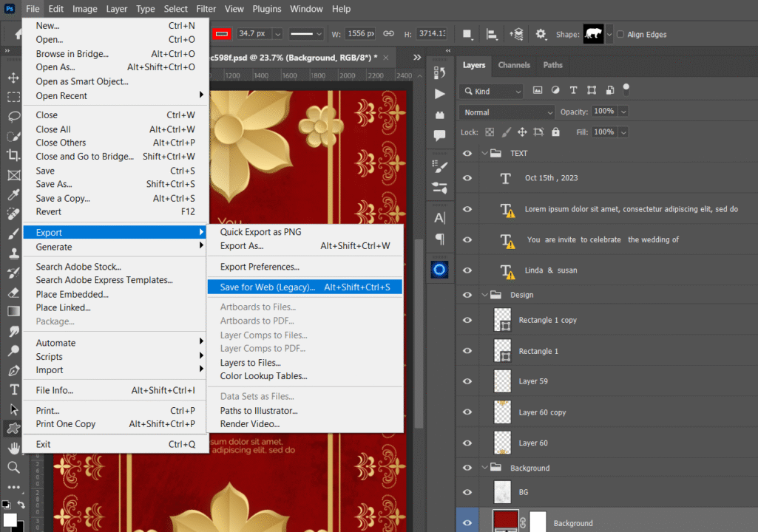The width and height of the screenshot is (758, 532).
Task: Select the Move tool
Action: click(13, 78)
